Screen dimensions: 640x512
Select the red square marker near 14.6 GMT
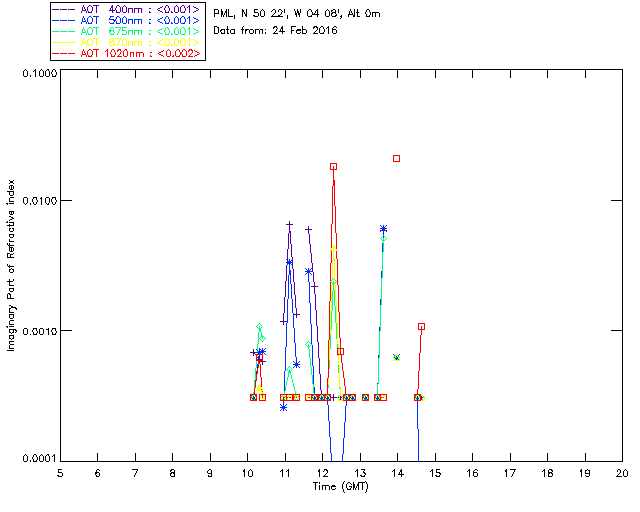(422, 327)
